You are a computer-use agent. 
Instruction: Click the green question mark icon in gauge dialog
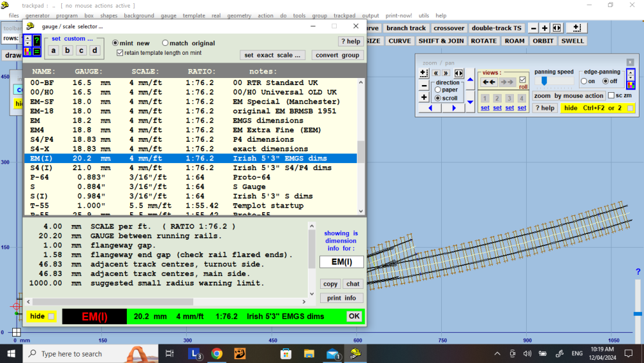point(37,40)
